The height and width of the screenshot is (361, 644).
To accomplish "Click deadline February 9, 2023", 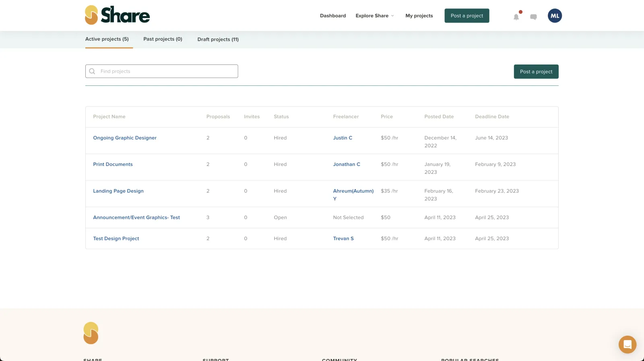I will 495,164.
